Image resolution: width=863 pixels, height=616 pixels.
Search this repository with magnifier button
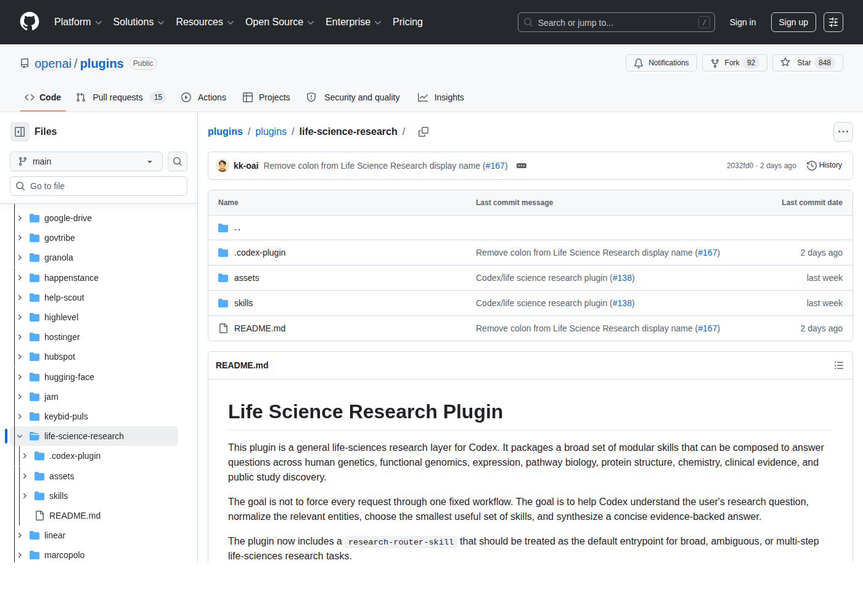(x=178, y=161)
